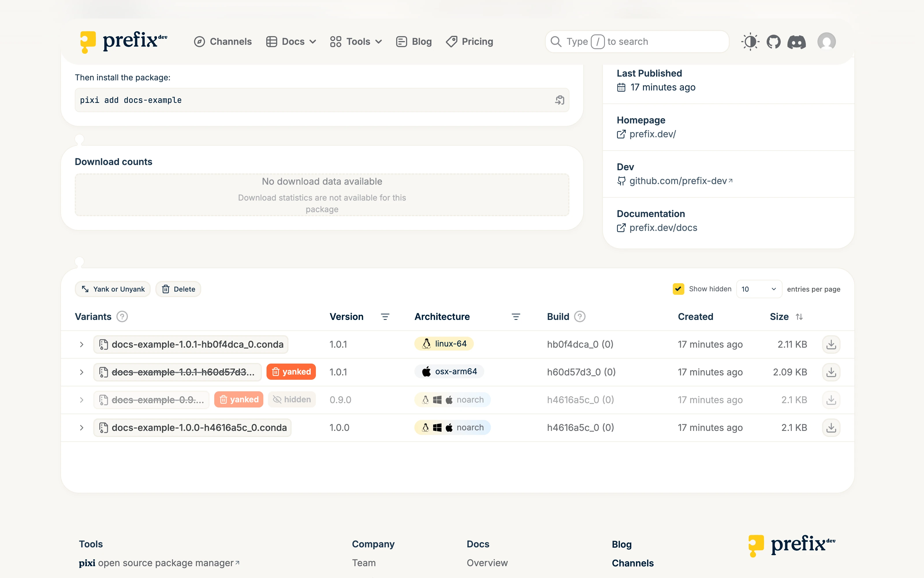Sort the table by Size
The height and width of the screenshot is (578, 924).
click(x=799, y=316)
